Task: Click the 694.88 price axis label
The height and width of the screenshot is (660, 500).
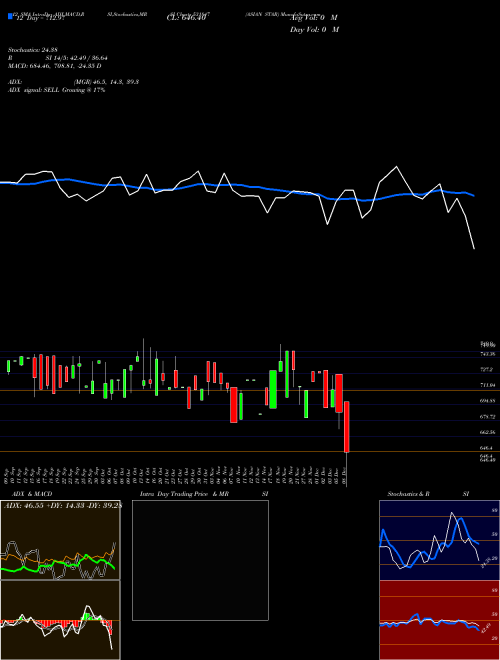Action: coord(488,401)
